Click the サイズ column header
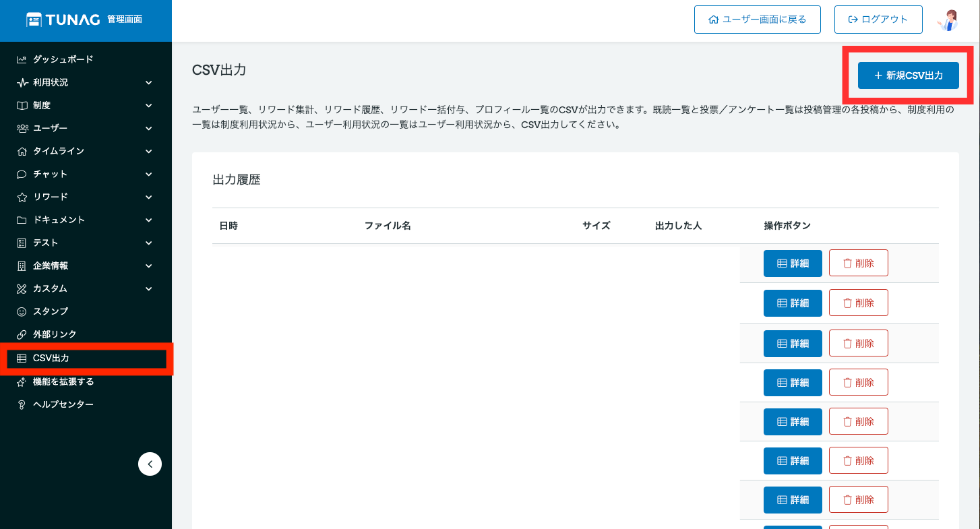The width and height of the screenshot is (980, 529). [596, 226]
